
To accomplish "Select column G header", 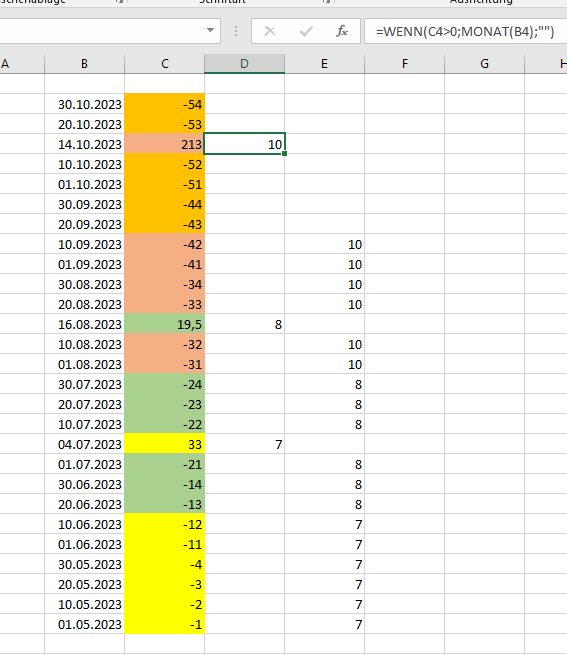I will [484, 63].
